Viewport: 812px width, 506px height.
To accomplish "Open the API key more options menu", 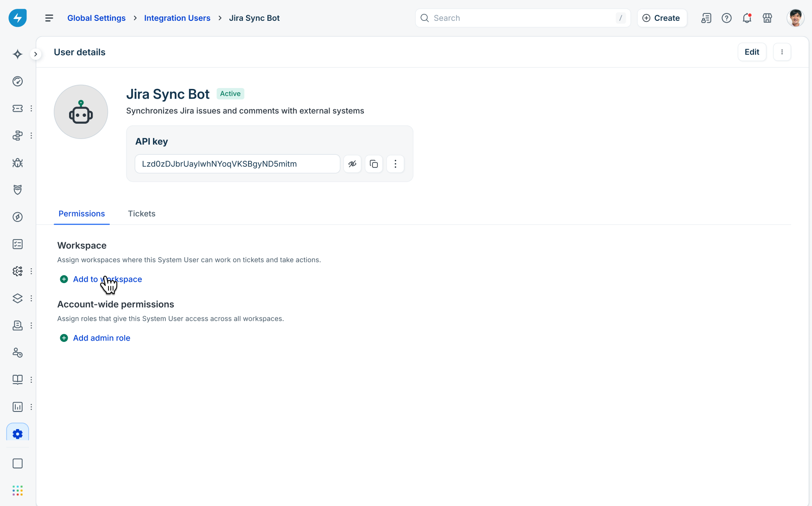I will coord(395,164).
